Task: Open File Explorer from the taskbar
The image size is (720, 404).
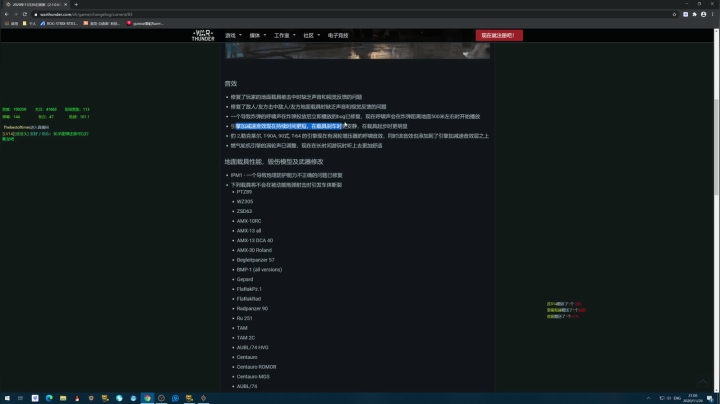Action: pos(63,398)
